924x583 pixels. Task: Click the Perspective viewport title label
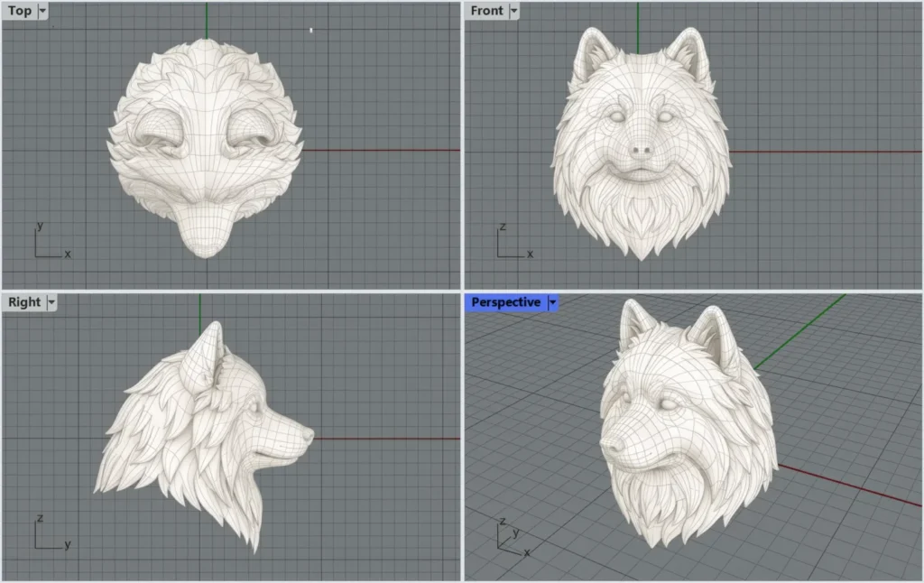click(506, 302)
